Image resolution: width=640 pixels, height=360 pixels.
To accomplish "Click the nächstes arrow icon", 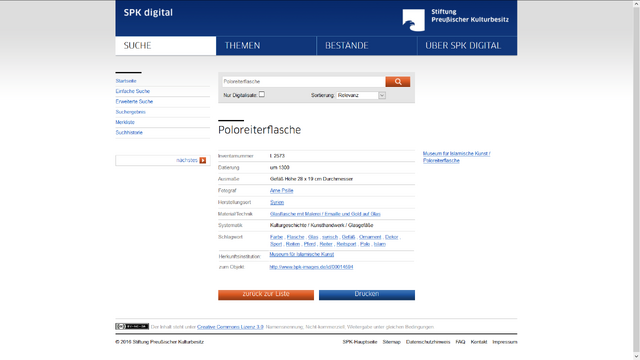I will coord(203,160).
